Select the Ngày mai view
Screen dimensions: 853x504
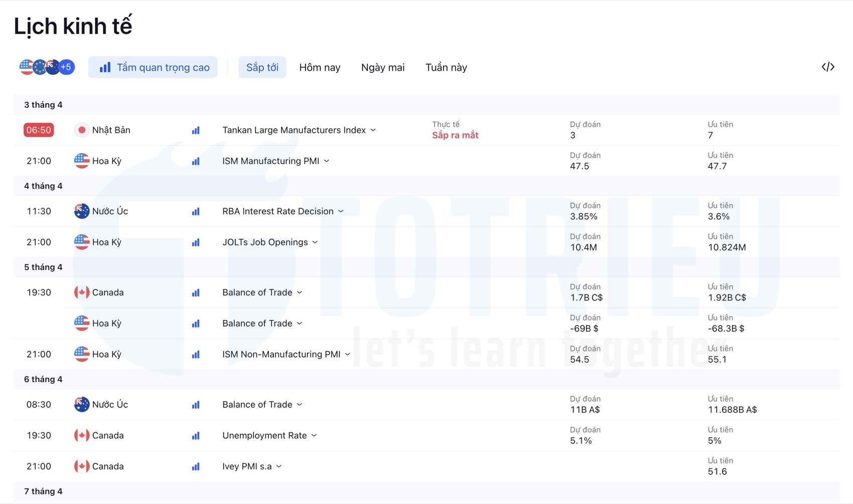[x=382, y=67]
